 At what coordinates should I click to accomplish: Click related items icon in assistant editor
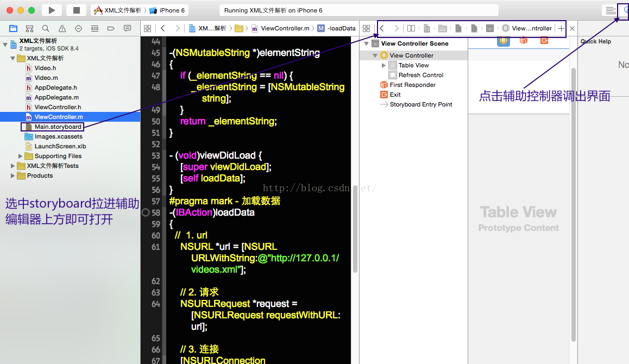pos(366,28)
